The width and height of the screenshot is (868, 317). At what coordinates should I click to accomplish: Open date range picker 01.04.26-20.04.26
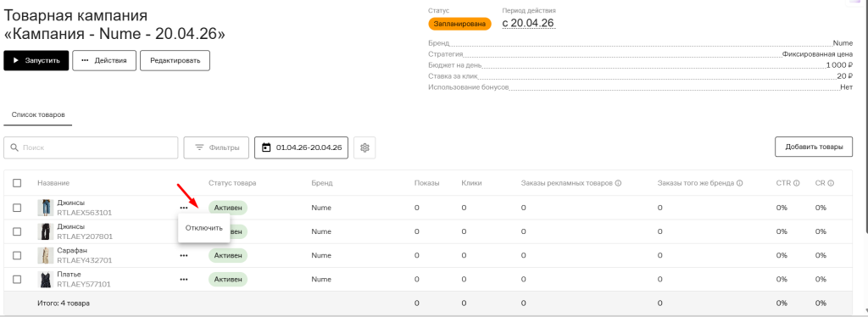(x=301, y=147)
